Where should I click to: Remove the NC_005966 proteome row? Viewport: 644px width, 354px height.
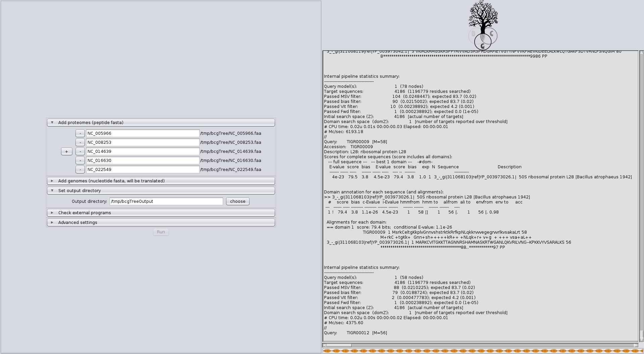pyautogui.click(x=80, y=133)
